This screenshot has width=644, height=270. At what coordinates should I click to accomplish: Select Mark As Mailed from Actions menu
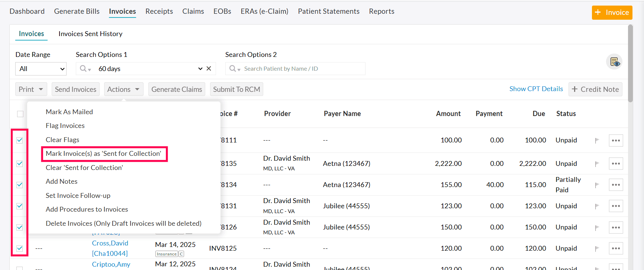pos(69,112)
